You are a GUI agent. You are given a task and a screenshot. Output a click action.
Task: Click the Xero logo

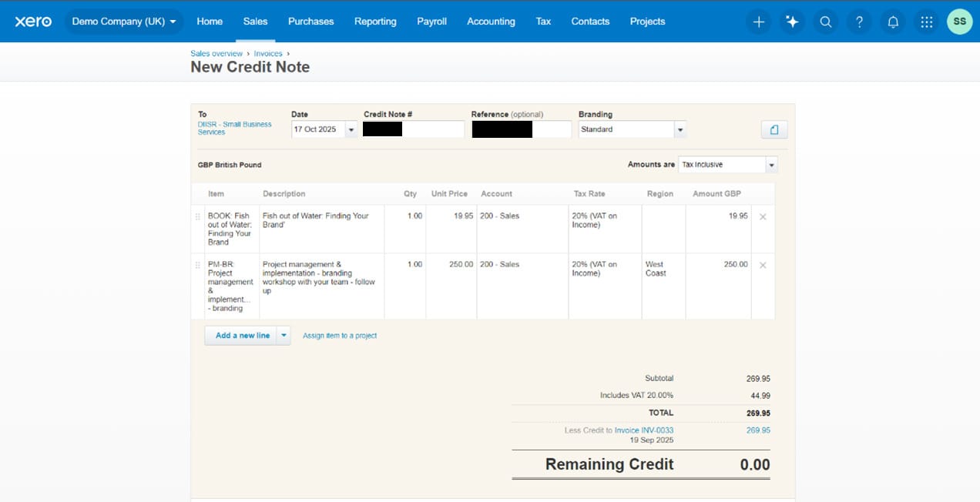point(32,21)
